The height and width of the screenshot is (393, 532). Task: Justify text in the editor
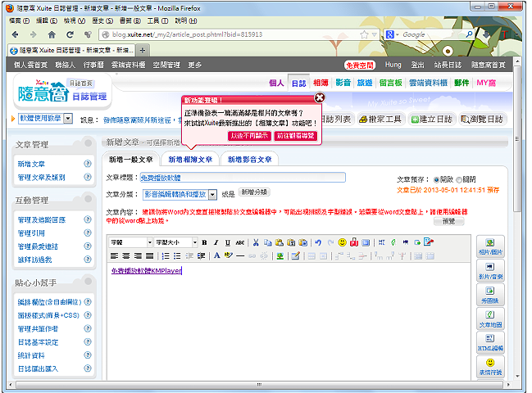(149, 255)
